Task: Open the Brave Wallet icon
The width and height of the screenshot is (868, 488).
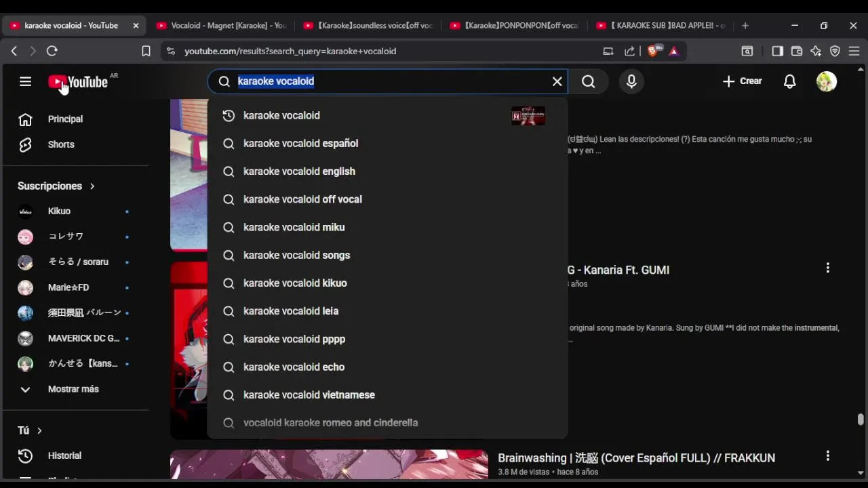Action: pyautogui.click(x=797, y=51)
